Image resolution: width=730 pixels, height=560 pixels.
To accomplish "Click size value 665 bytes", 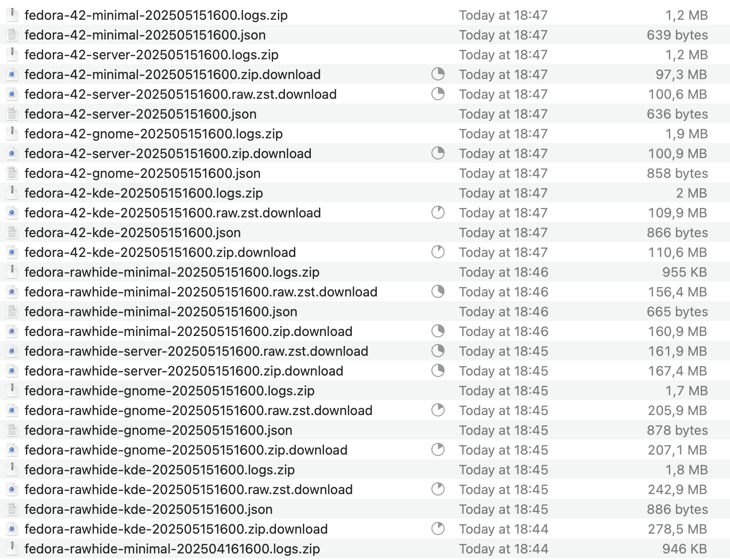I will 677,312.
